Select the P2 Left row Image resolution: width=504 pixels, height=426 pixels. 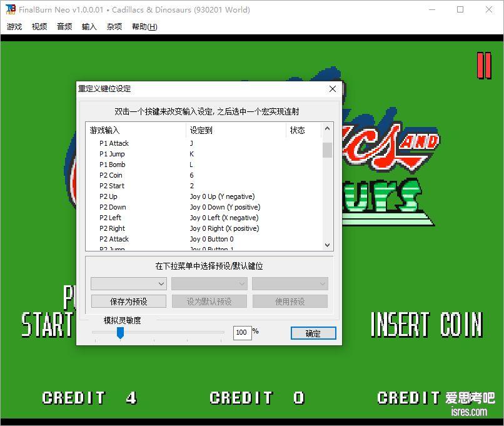204,218
